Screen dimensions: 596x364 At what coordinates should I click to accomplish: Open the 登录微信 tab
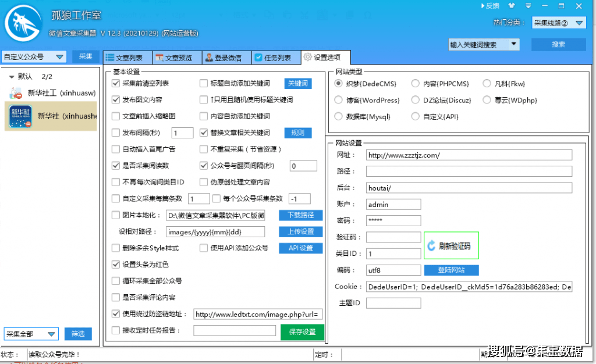click(x=227, y=58)
